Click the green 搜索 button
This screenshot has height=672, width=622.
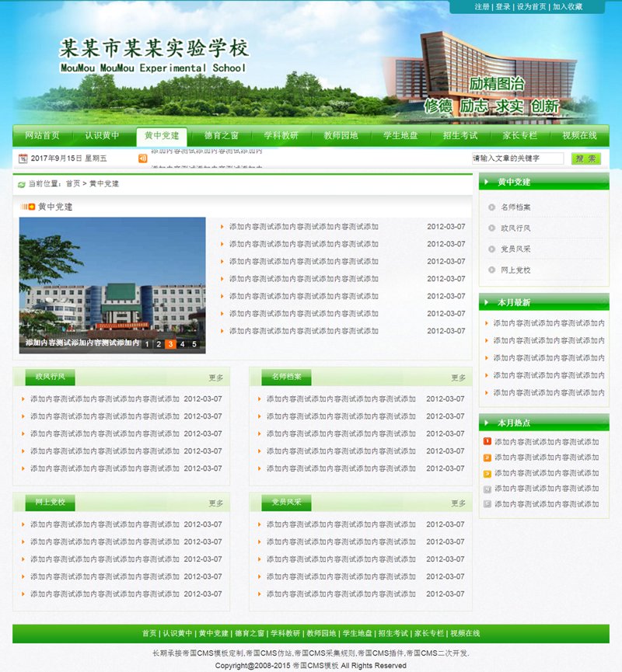tap(585, 158)
